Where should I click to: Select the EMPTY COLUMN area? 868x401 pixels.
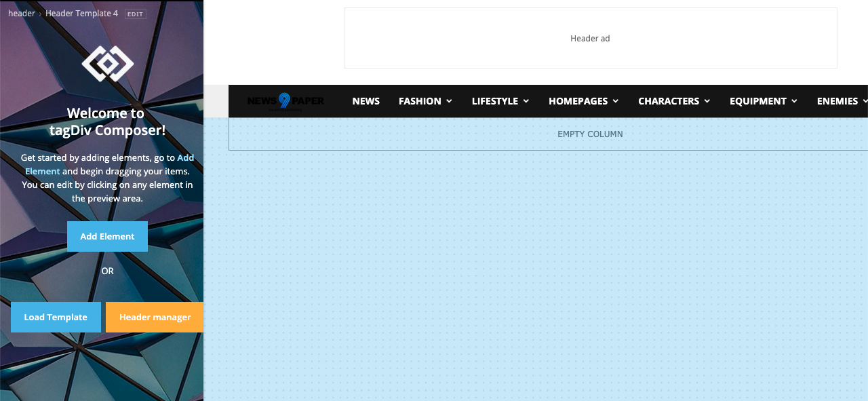[548, 134]
